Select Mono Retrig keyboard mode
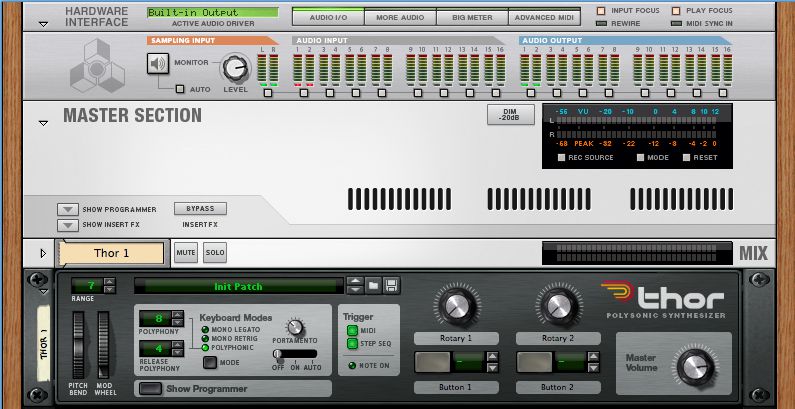This screenshot has width=795, height=409. (205, 339)
